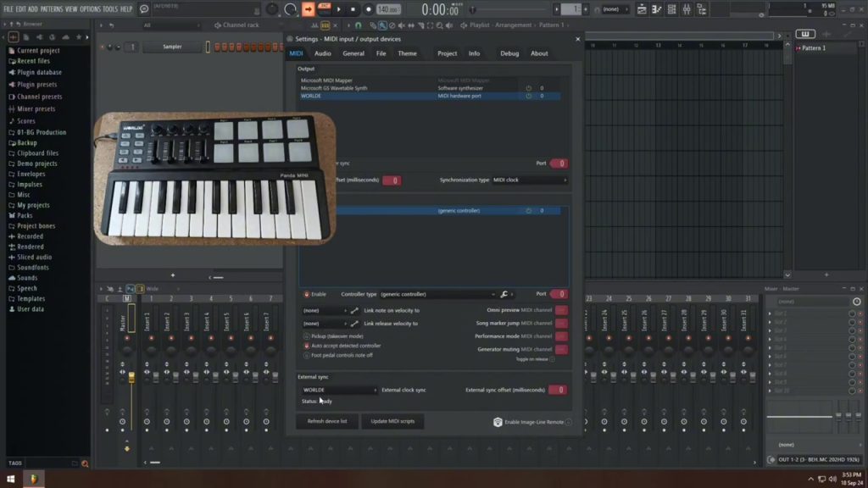Open mixer 'Wide' layout dropdown
Image resolution: width=868 pixels, height=488 pixels.
click(163, 289)
